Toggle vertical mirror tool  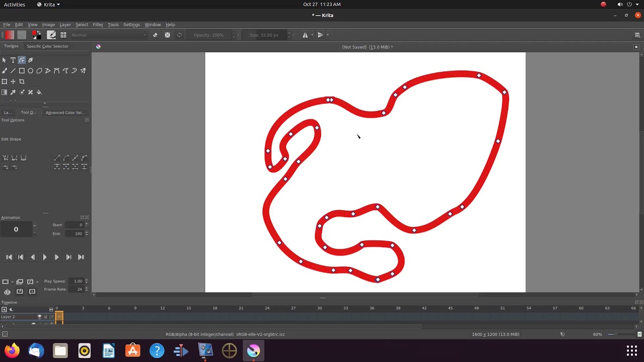click(320, 35)
